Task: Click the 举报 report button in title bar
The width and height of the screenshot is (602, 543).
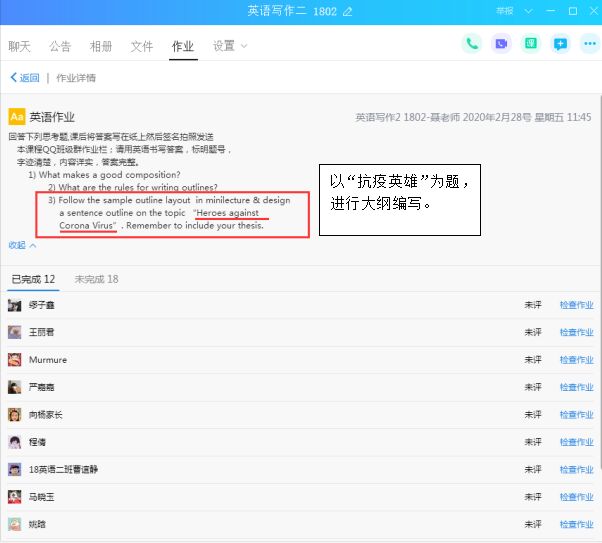Action: [504, 11]
